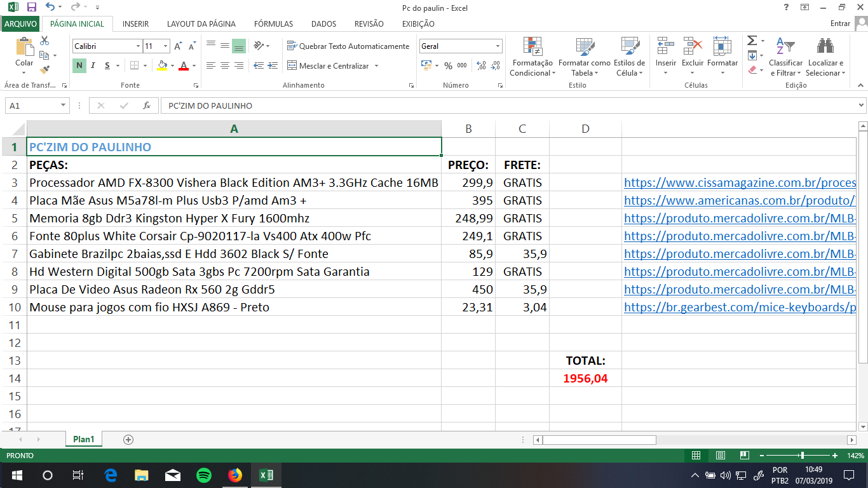Decrease the cell indent

tap(259, 65)
